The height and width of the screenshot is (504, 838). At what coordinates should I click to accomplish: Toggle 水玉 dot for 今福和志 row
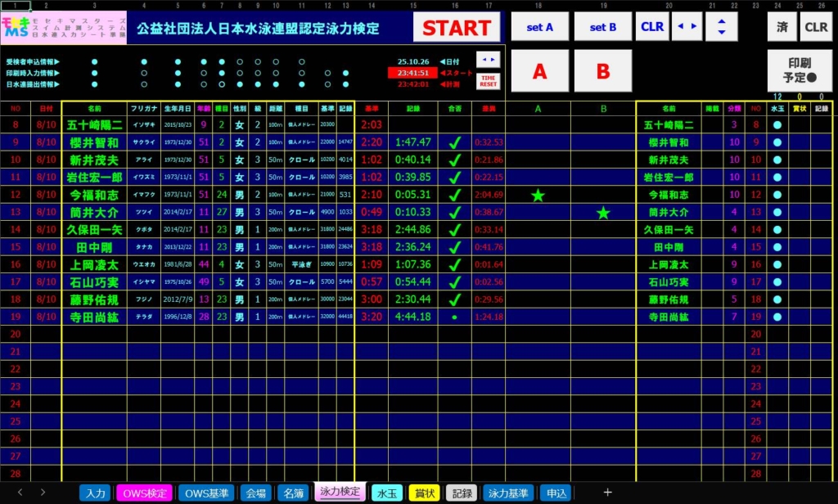(777, 195)
